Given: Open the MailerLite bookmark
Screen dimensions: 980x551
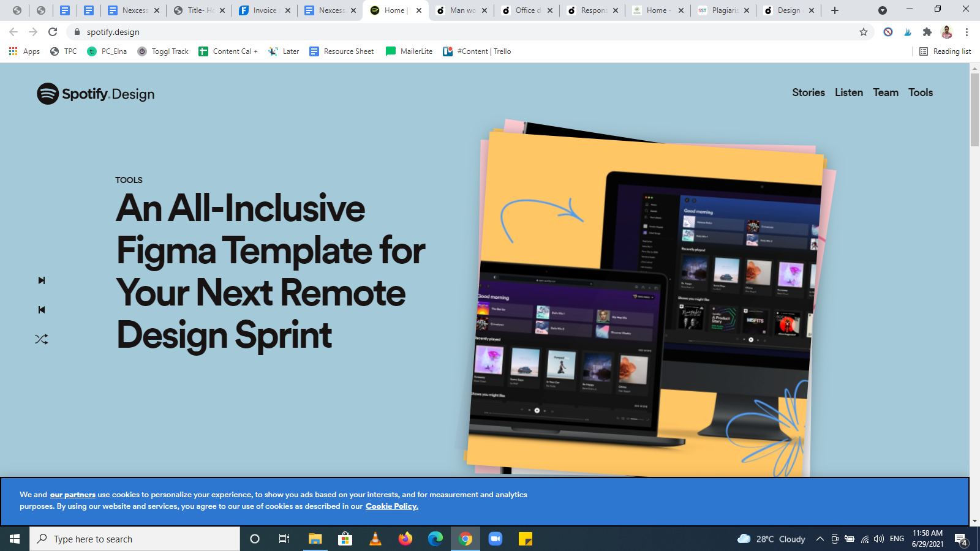Looking at the screenshot, I should tap(409, 51).
